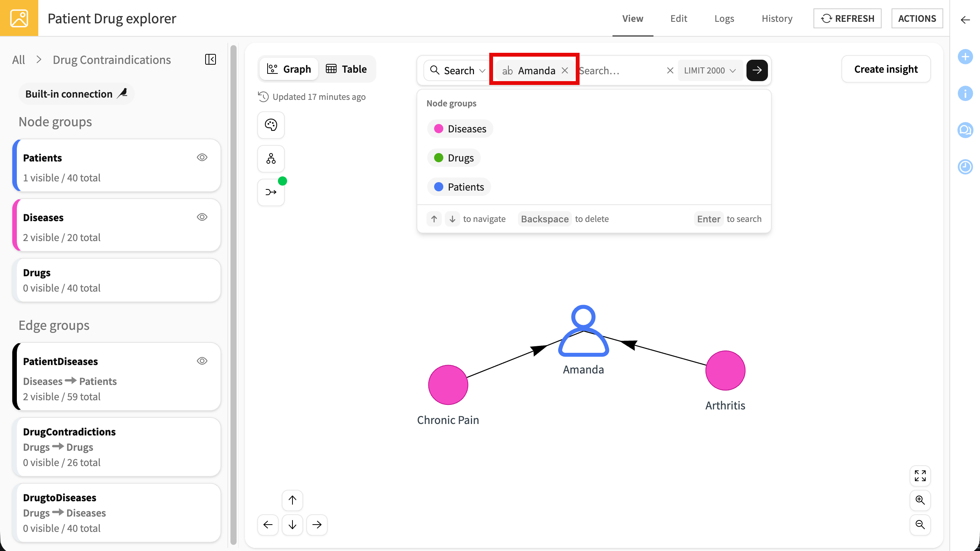Pan the graph right
The height and width of the screenshot is (551, 980).
point(317,525)
